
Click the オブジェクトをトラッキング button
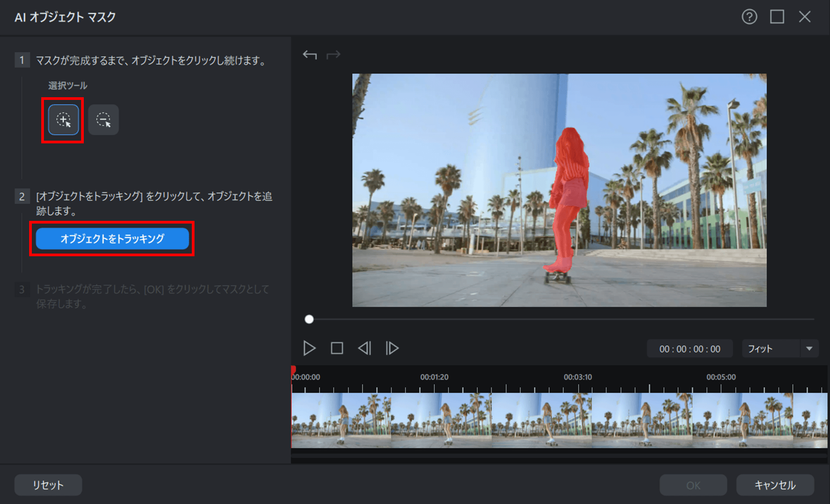pyautogui.click(x=112, y=239)
